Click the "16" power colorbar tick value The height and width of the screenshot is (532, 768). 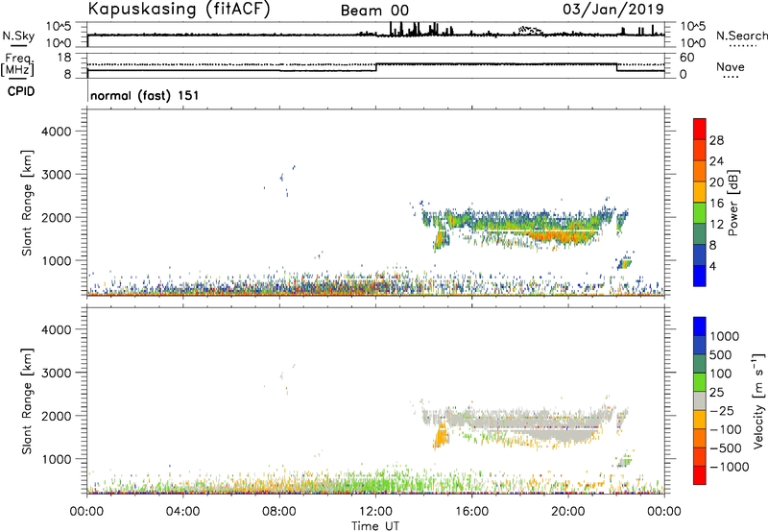coord(716,204)
